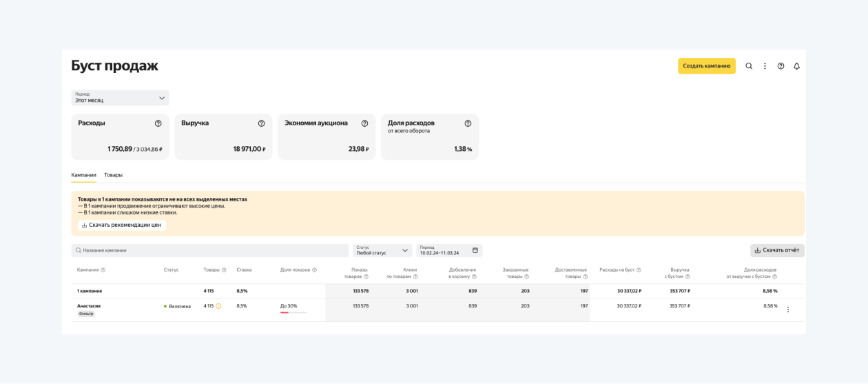Click the Ставка column header
This screenshot has width=868, height=384.
coord(244,270)
